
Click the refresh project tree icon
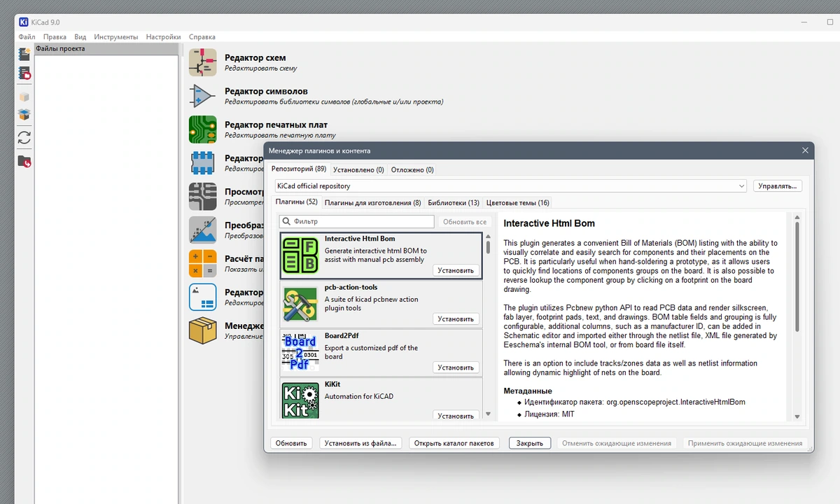[x=24, y=138]
